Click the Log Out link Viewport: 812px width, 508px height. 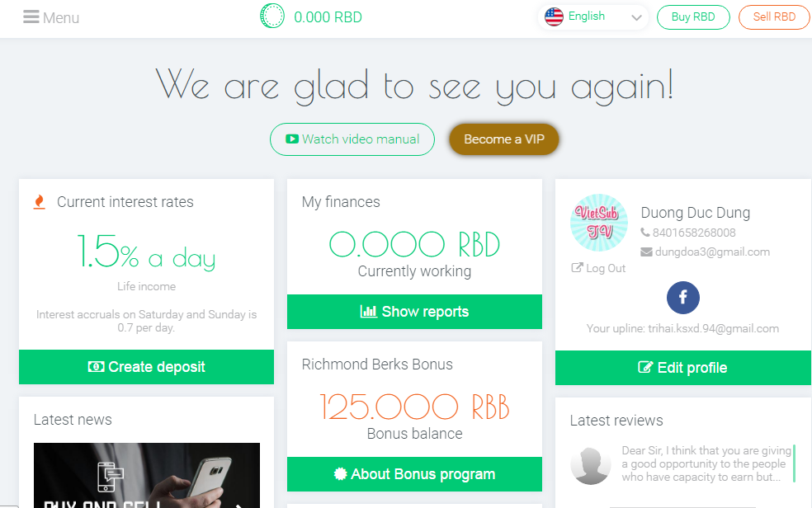(x=599, y=268)
